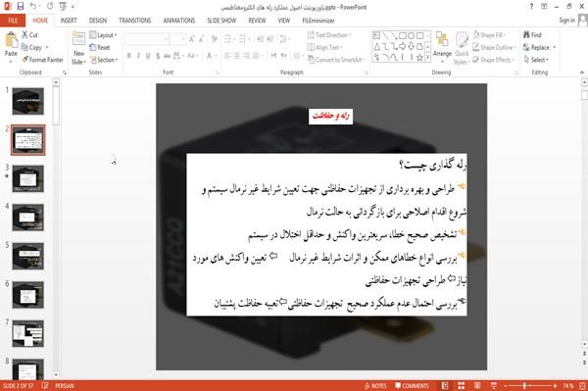Image resolution: width=588 pixels, height=391 pixels.
Task: Decrease font size button
Action: 201,39
